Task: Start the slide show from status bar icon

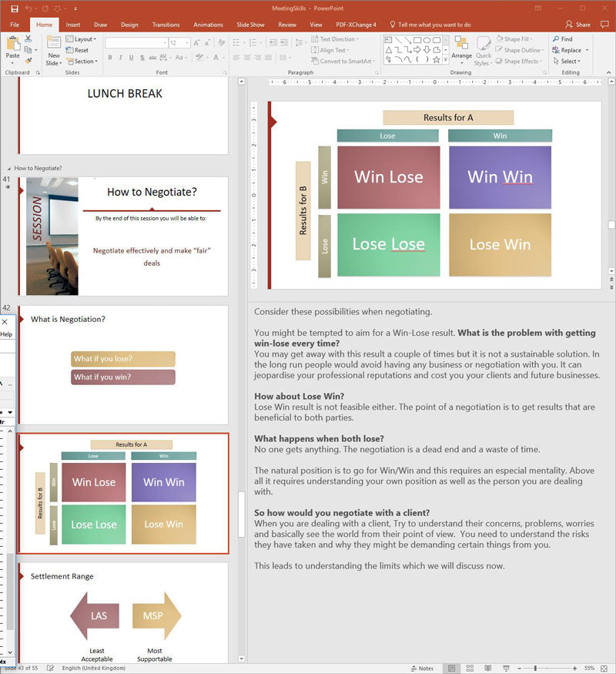Action: (506, 669)
